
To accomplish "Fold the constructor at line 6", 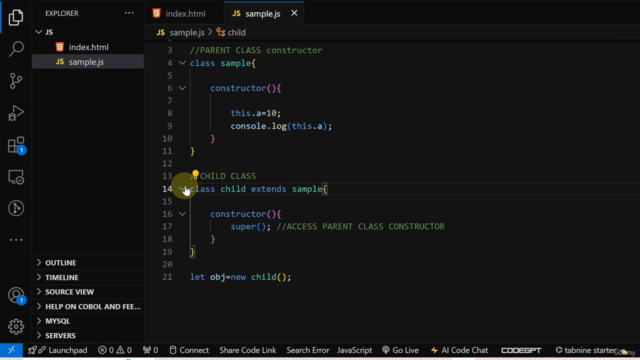I will tap(182, 88).
